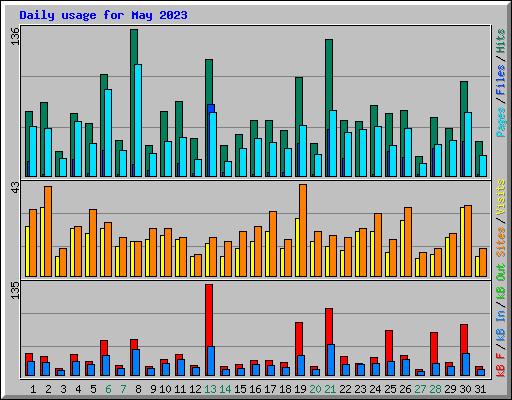Click the day "2" label on the x-axis
This screenshot has height=400, width=512.
coord(48,389)
